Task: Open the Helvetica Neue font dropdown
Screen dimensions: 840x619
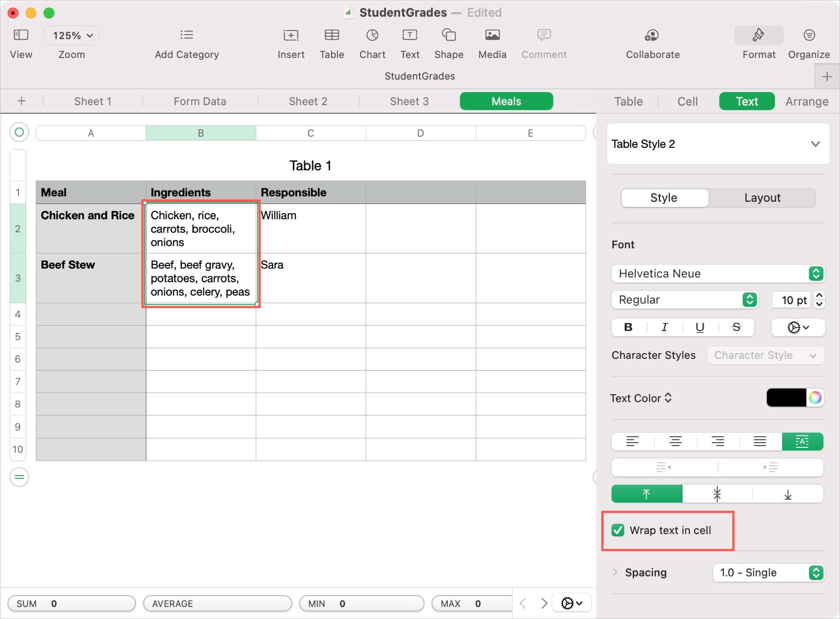Action: point(718,273)
